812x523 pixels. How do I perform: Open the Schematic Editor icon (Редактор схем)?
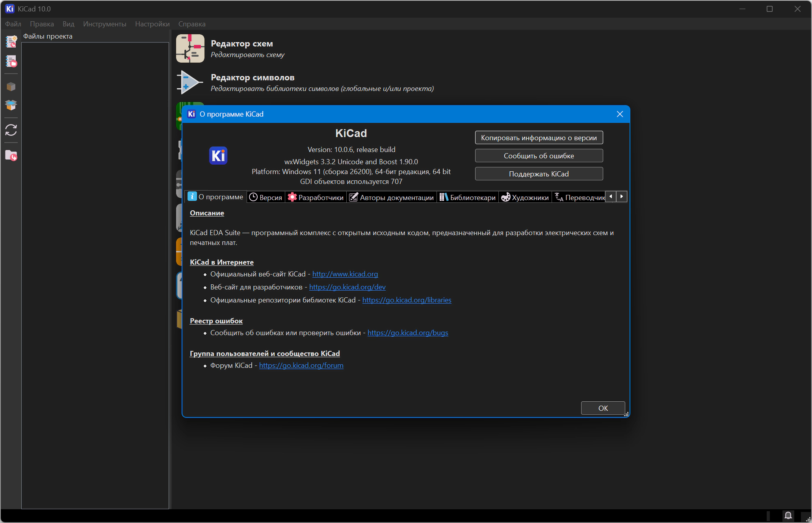tap(190, 48)
